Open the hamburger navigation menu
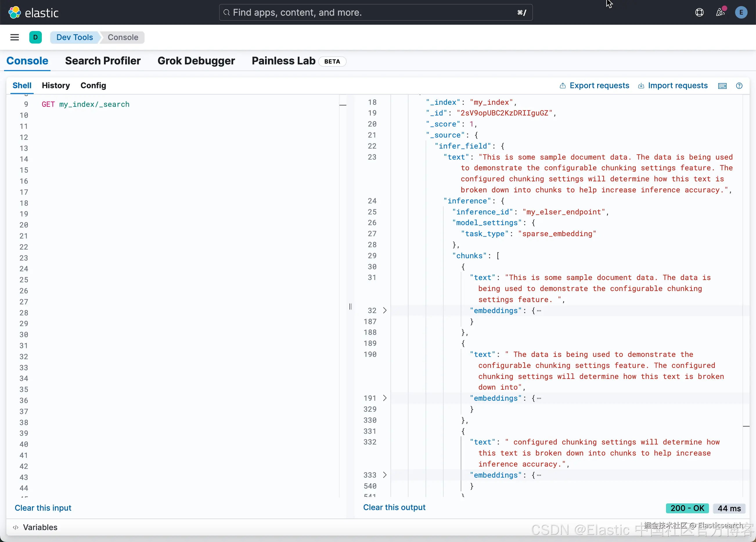Viewport: 756px width, 542px height. click(15, 37)
